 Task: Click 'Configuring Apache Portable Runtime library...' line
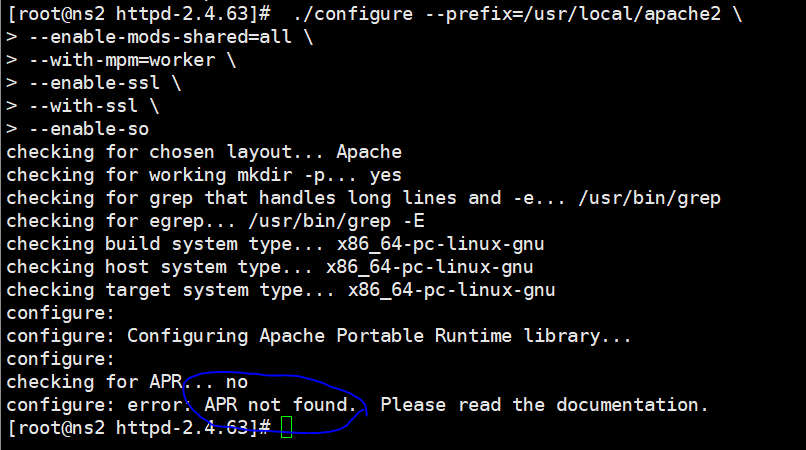click(x=319, y=336)
